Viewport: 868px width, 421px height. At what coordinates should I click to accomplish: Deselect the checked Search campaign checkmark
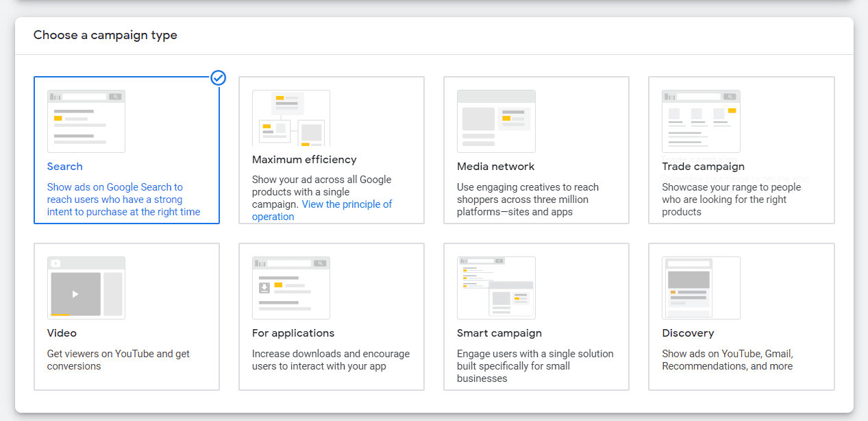pos(218,78)
